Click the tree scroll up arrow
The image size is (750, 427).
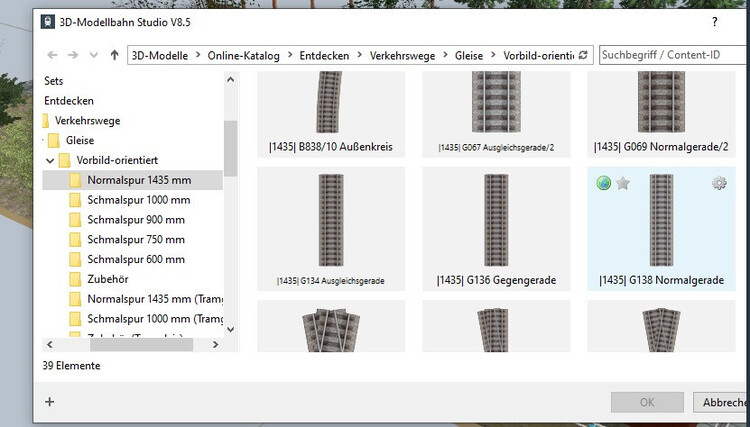click(231, 79)
